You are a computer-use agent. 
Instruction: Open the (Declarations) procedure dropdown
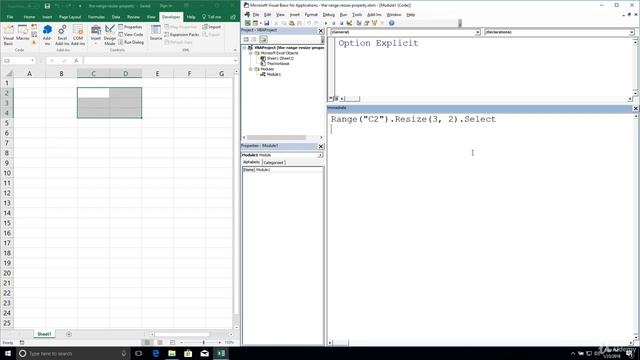point(631,32)
